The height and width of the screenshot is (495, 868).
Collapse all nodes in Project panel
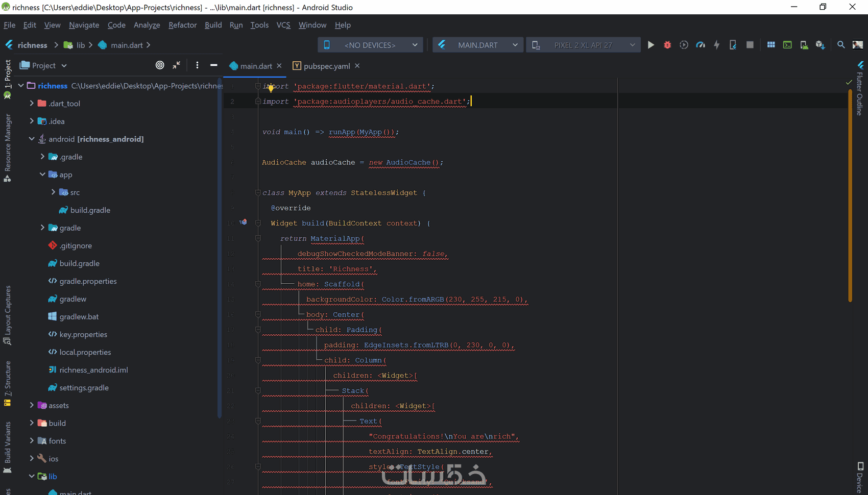176,65
